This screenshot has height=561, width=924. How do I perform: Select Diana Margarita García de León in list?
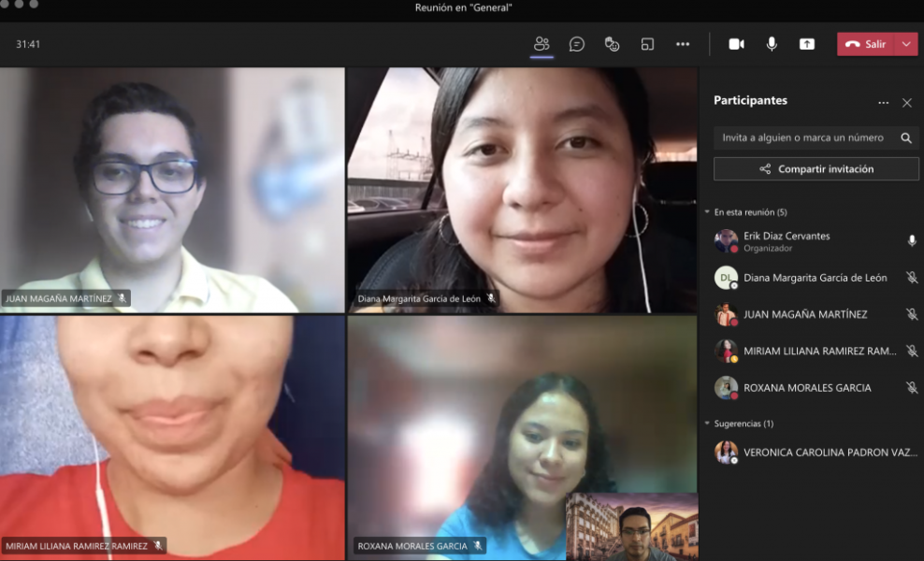pyautogui.click(x=814, y=278)
